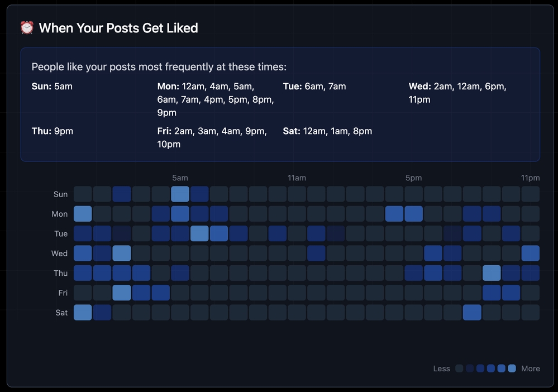
Task: Click the 'Fri:' entry in summary box
Action: pyautogui.click(x=164, y=131)
